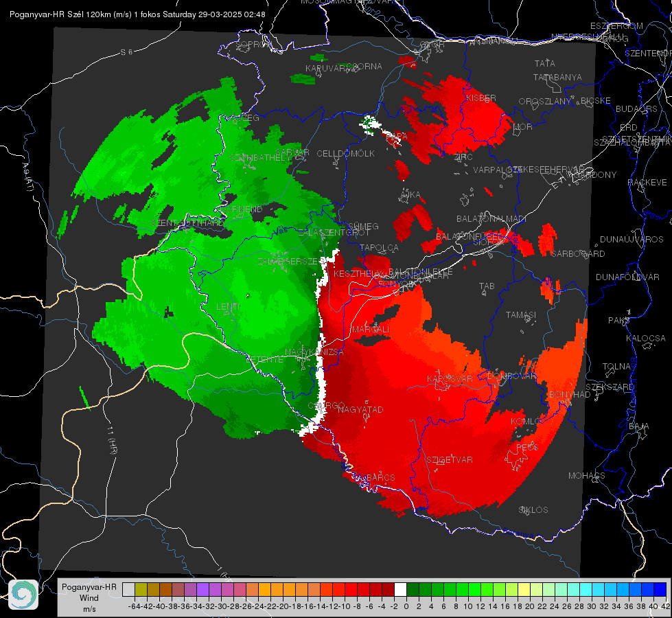
Task: Click the swirl logo icon beside the legend
Action: (23, 595)
